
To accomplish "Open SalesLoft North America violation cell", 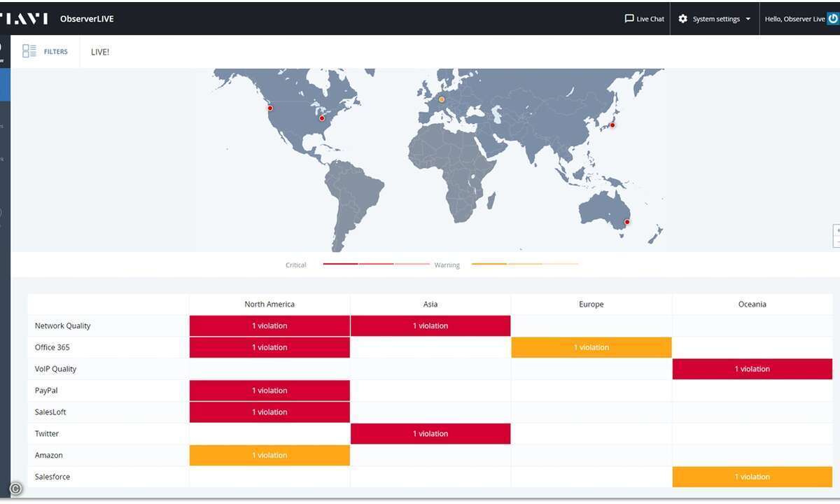I will pos(269,412).
